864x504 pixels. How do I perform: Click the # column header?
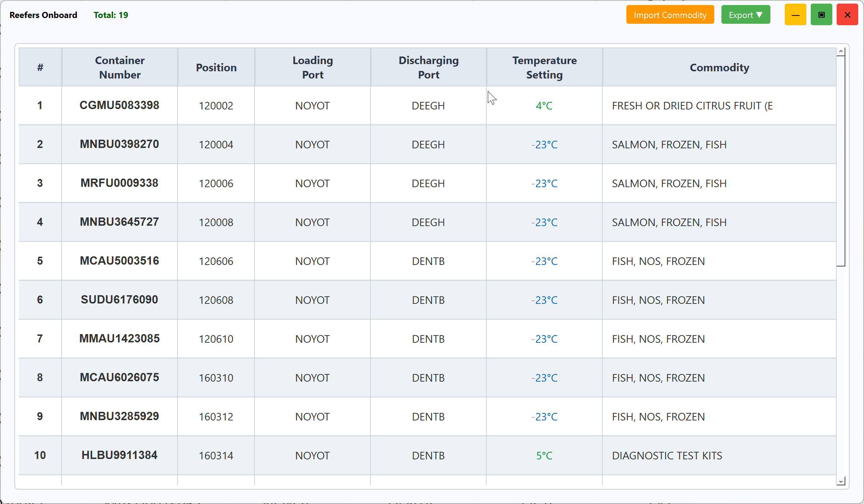point(40,67)
